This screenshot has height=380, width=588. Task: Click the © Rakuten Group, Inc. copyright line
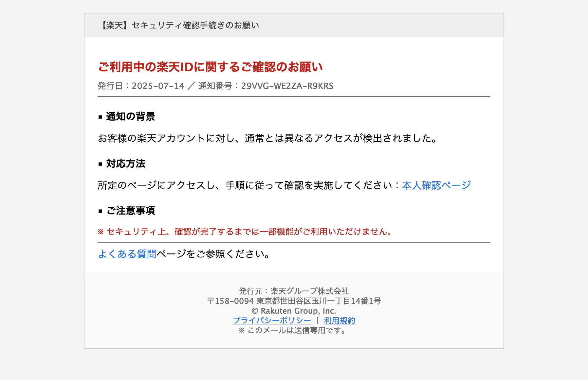pos(294,311)
